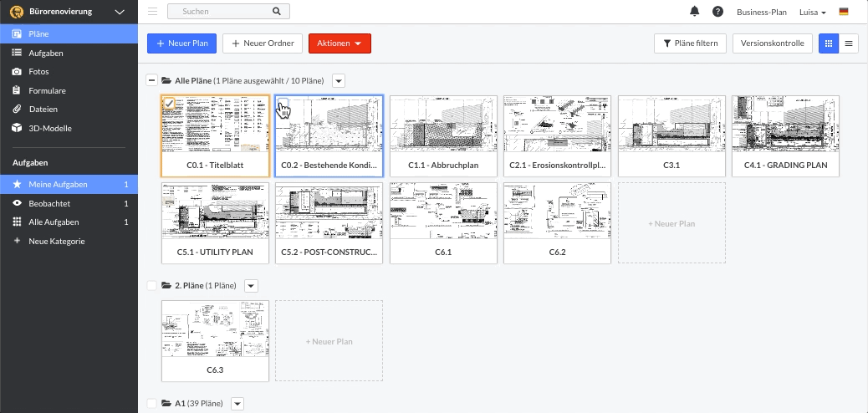Open Pläne in the sidebar
Image resolution: width=868 pixels, height=413 pixels.
click(x=69, y=33)
